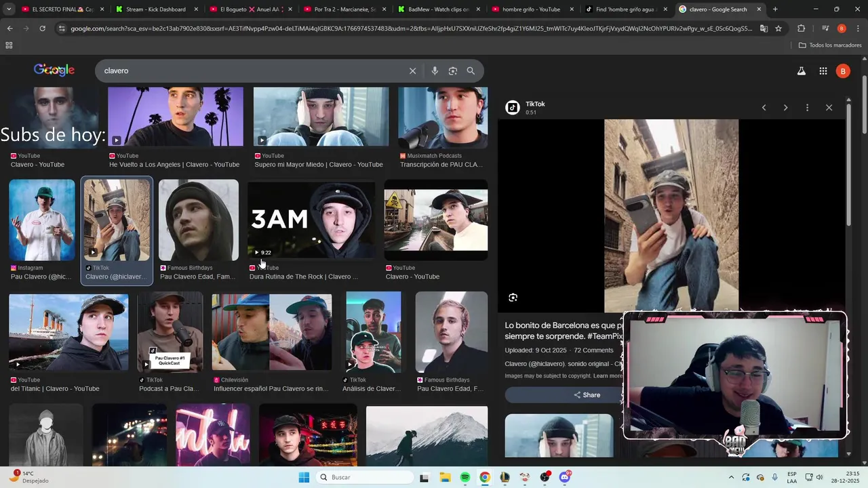
Task: Open 3AM Dura Rutina de The Rock thumbnail
Action: (x=311, y=220)
